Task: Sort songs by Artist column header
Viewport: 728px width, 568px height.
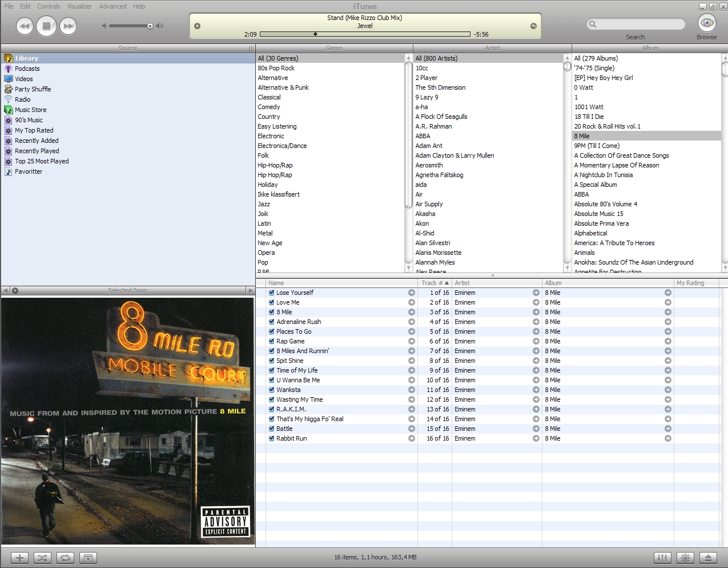Action: pyautogui.click(x=497, y=283)
